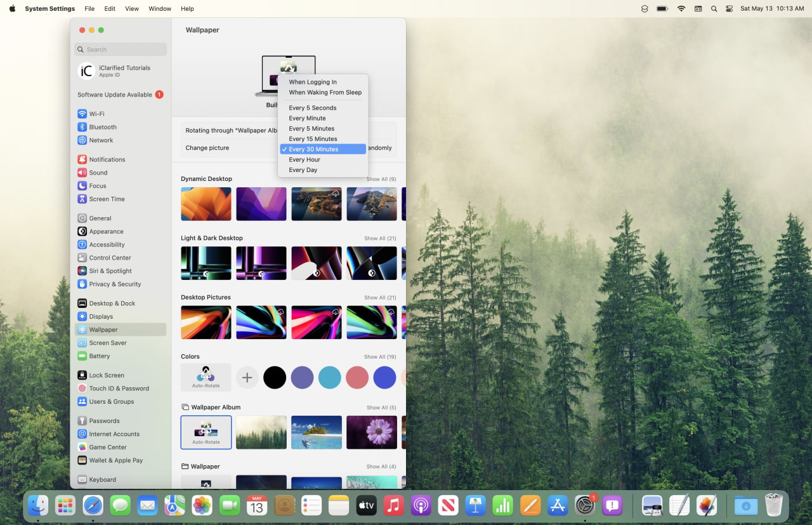Open the Window menu in menu bar
The width and height of the screenshot is (812, 525).
pos(159,8)
